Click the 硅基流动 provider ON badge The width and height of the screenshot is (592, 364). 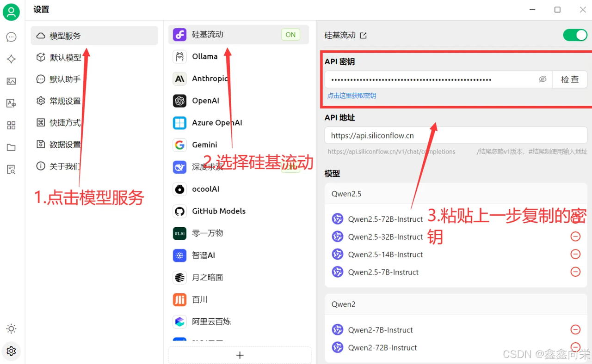[290, 35]
